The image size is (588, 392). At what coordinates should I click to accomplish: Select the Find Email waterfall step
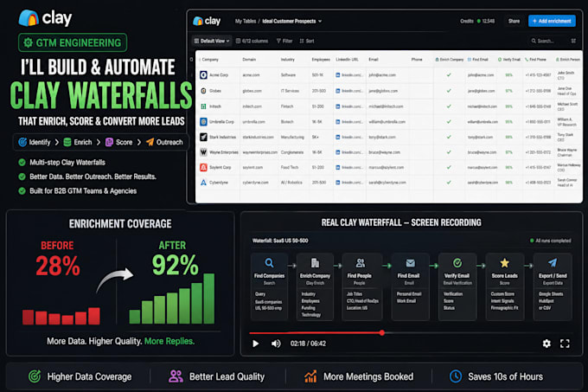409,287
